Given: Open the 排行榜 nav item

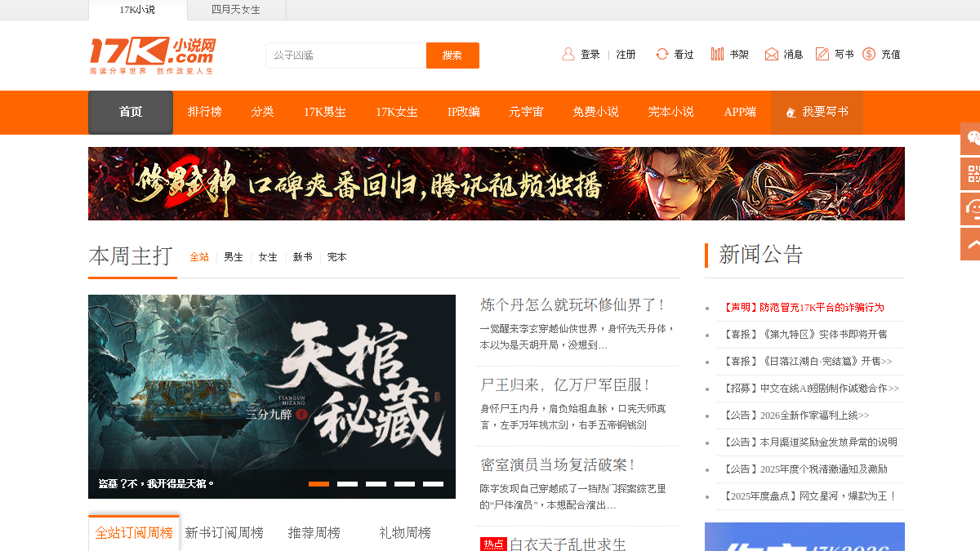Looking at the screenshot, I should click(204, 113).
